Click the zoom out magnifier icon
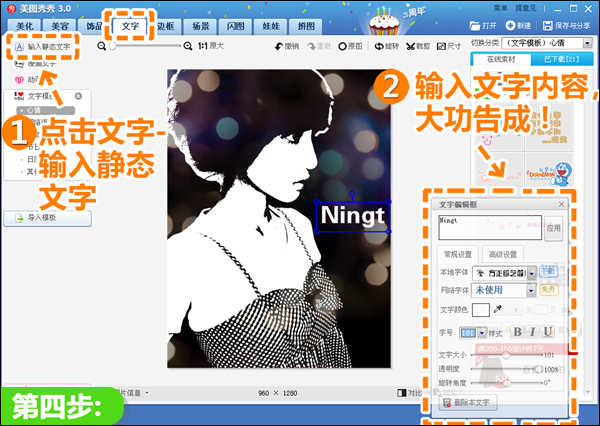Viewport: 600px width, 426px height. pyautogui.click(x=101, y=46)
